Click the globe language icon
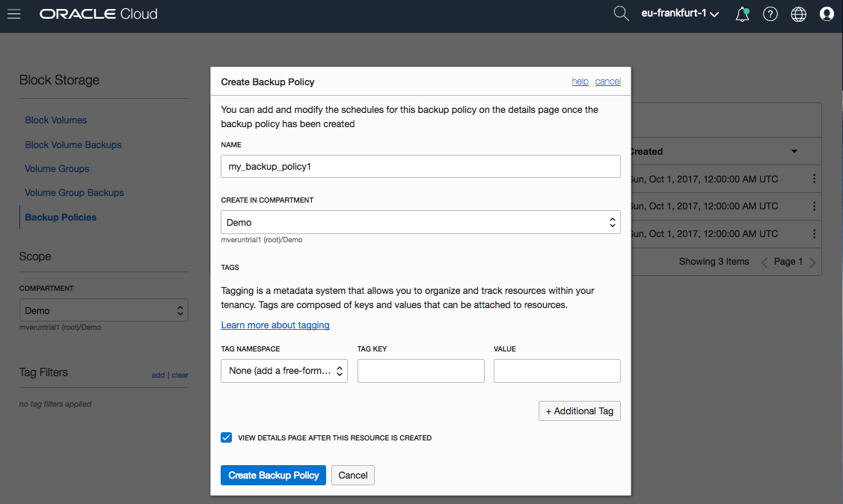This screenshot has width=843, height=504. [799, 14]
